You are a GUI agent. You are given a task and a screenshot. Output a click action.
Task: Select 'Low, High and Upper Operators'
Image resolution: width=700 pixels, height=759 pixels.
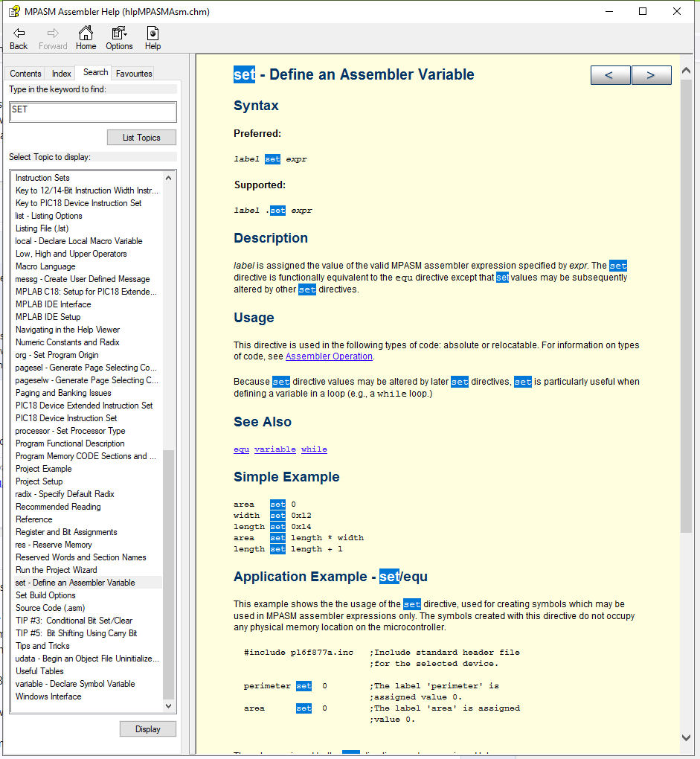pos(71,254)
